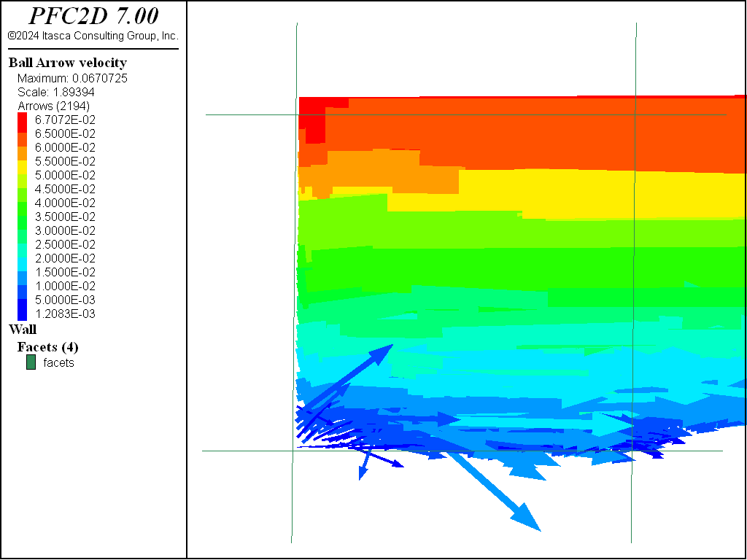This screenshot has height=560, width=747.
Task: Select the orange 6.0000E-02 legend swatch
Action: [x=22, y=148]
